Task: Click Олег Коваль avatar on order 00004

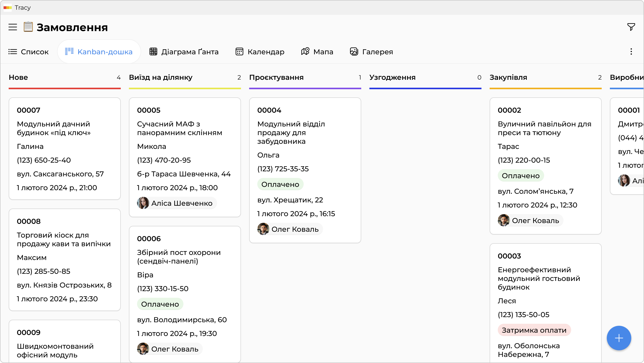Action: 263,229
